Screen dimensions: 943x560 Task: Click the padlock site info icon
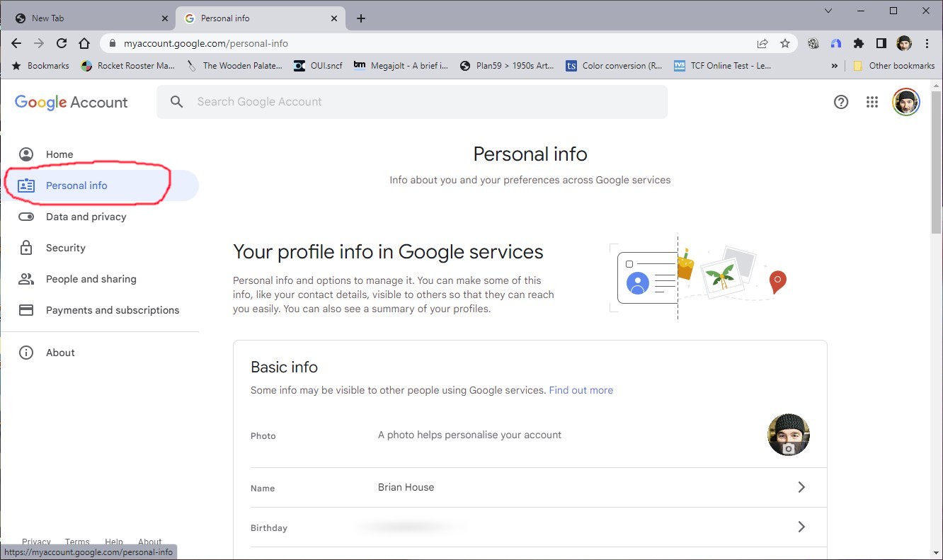pyautogui.click(x=112, y=43)
